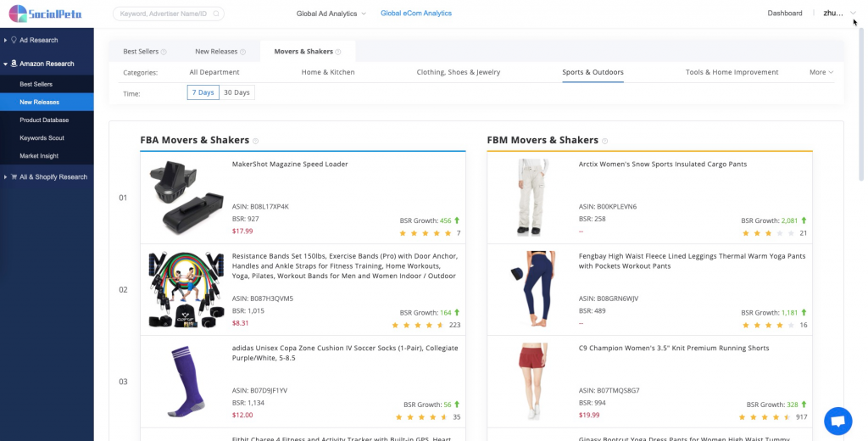868x441 pixels.
Task: Open the Global Ad Analytics dropdown
Action: tap(331, 14)
